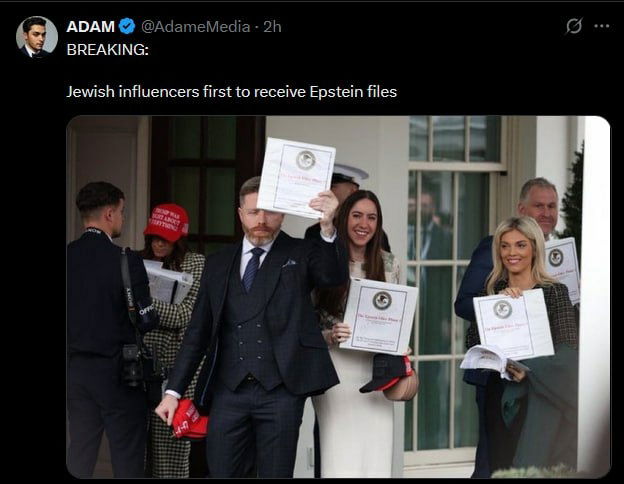
Task: Click the ADAM display name
Action: point(91,27)
